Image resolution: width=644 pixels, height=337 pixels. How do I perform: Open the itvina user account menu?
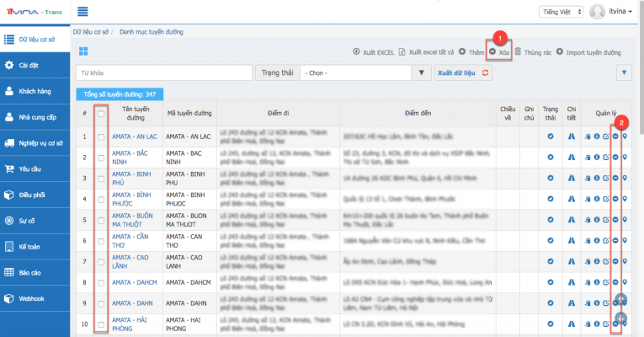click(611, 12)
